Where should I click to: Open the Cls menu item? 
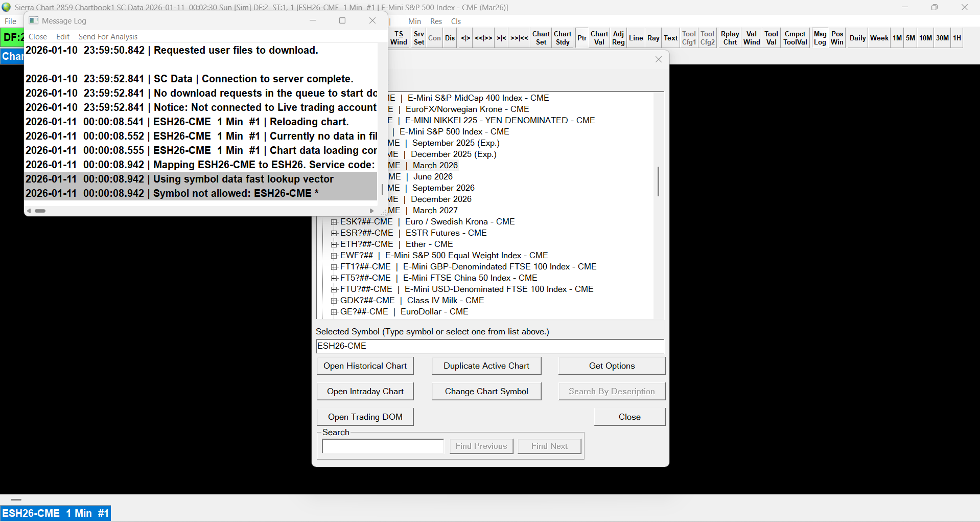pos(456,21)
